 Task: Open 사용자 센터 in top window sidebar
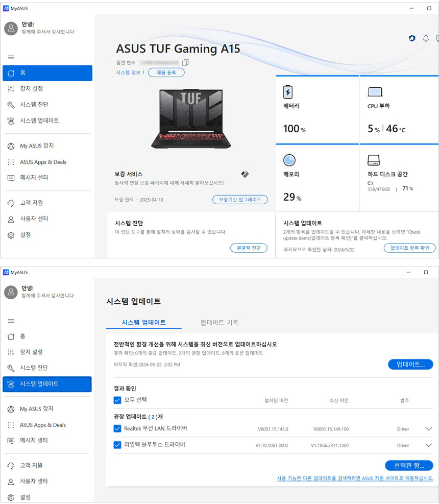click(47, 219)
